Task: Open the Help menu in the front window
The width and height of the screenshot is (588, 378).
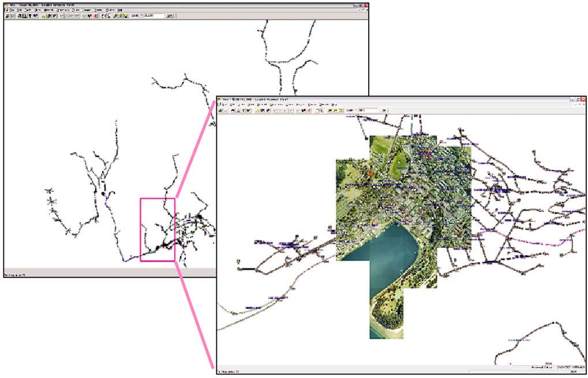Action: (x=334, y=104)
